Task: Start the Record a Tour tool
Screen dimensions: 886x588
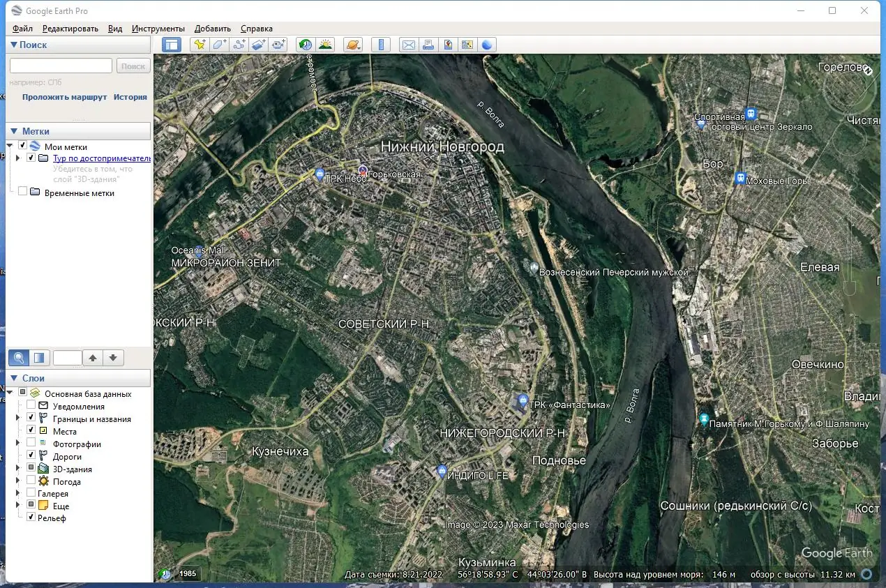Action: [279, 45]
